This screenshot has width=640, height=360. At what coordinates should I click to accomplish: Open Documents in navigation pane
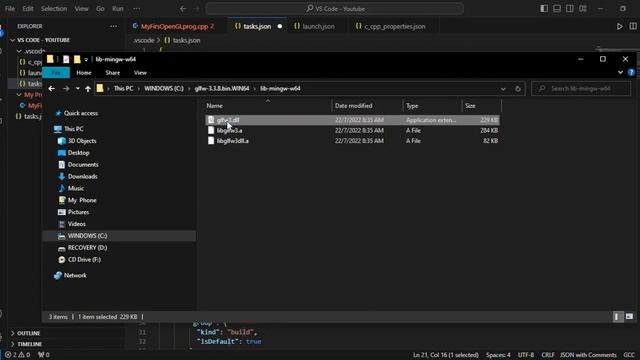point(78,164)
